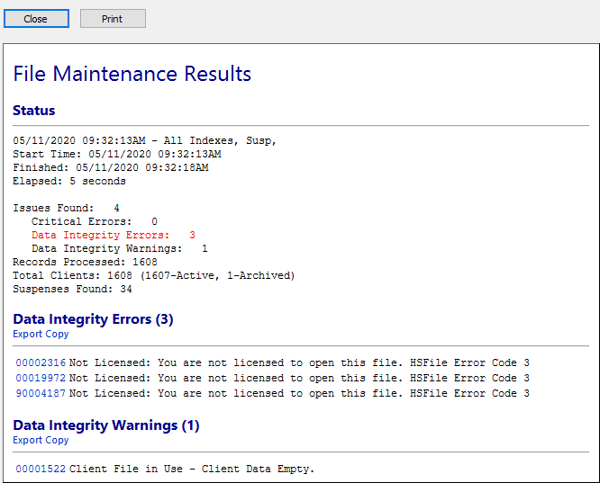Open client 00019972 link
The width and height of the screenshot is (600, 483).
tap(41, 378)
